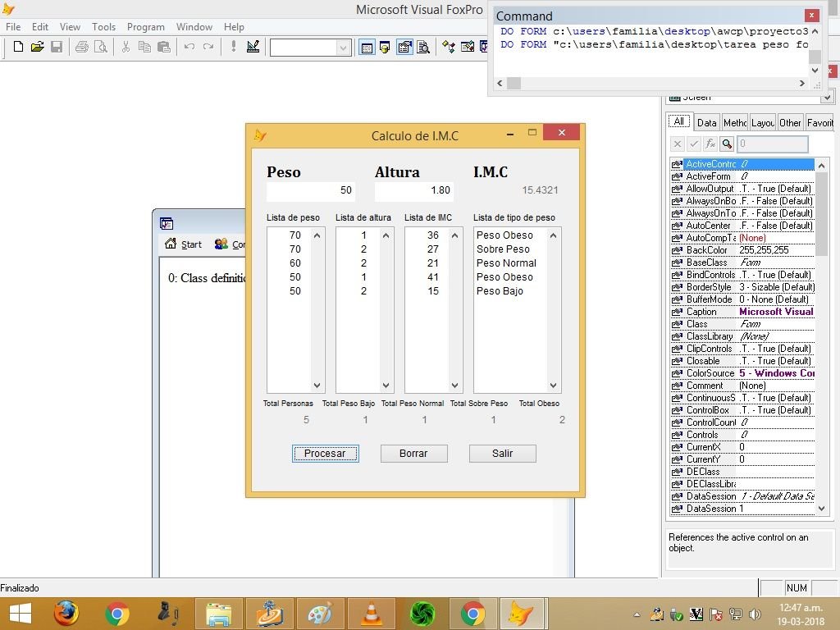Click the Print Preview toolbar icon

coord(101,47)
